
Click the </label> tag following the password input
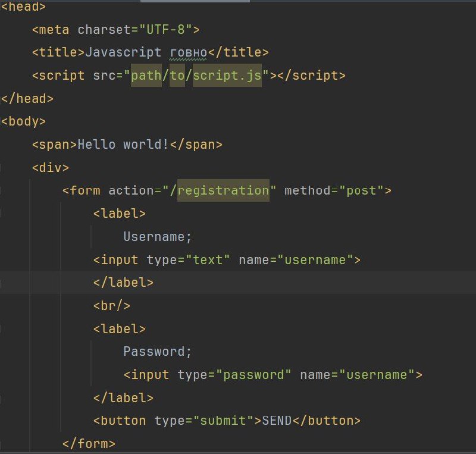(123, 398)
